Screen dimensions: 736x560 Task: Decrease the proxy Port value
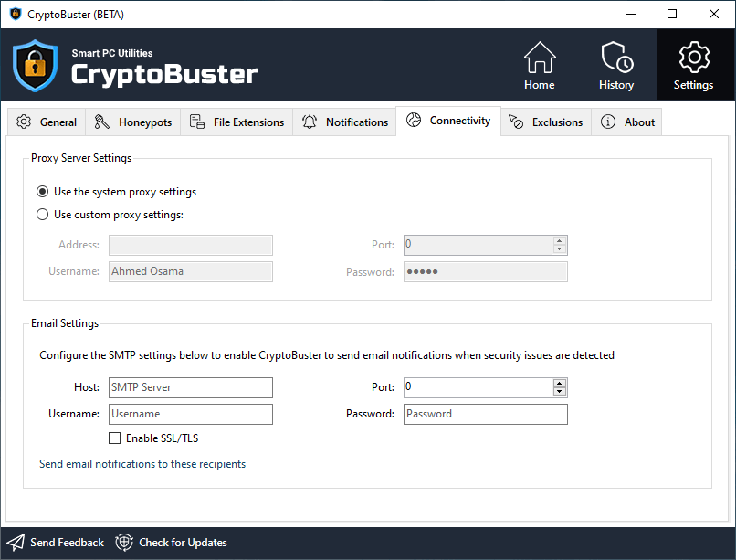(559, 249)
